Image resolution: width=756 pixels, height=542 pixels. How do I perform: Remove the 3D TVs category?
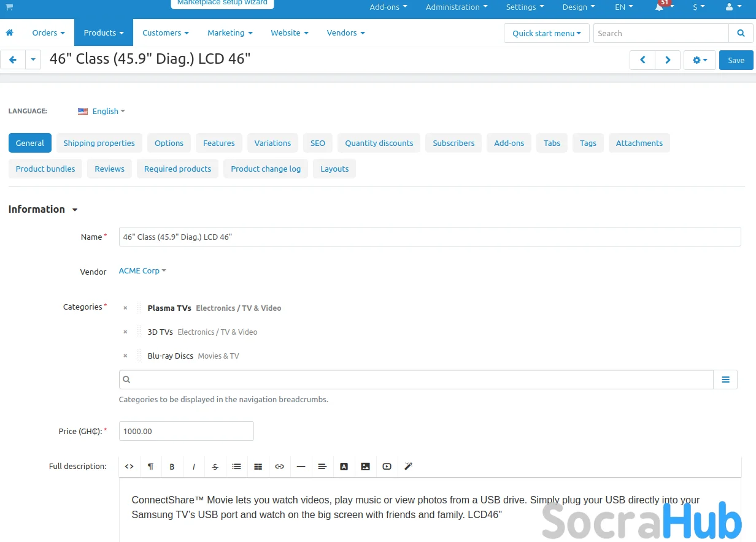pos(125,332)
